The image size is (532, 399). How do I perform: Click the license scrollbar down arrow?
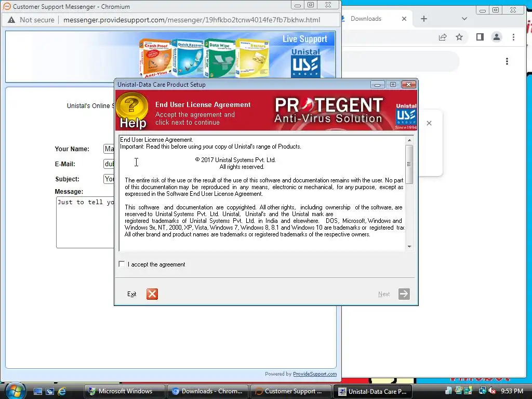point(409,247)
